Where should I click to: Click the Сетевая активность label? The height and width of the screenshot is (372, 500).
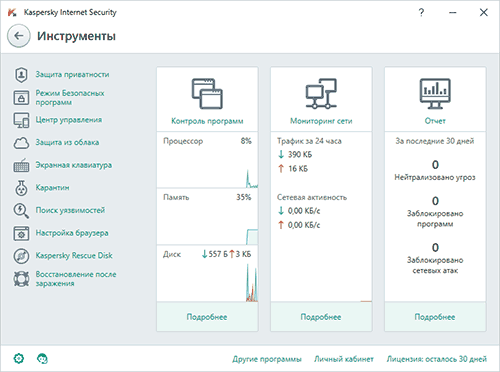point(312,197)
